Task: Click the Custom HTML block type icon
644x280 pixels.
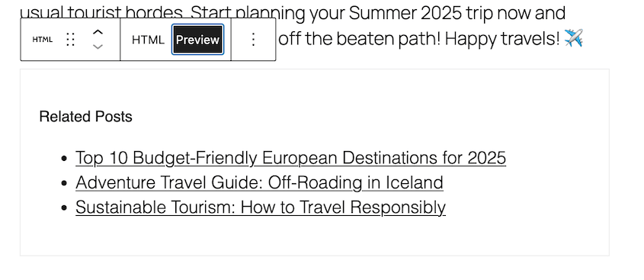Action: (43, 40)
